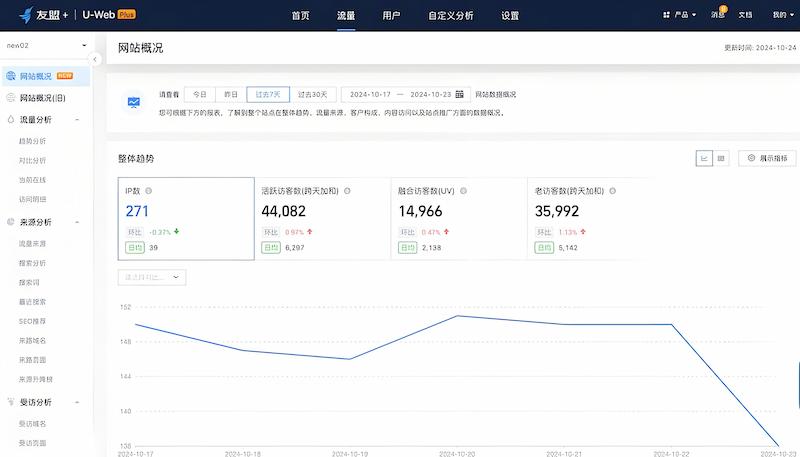
Task: Click green down arrow in IP数 card
Action: pyautogui.click(x=177, y=231)
